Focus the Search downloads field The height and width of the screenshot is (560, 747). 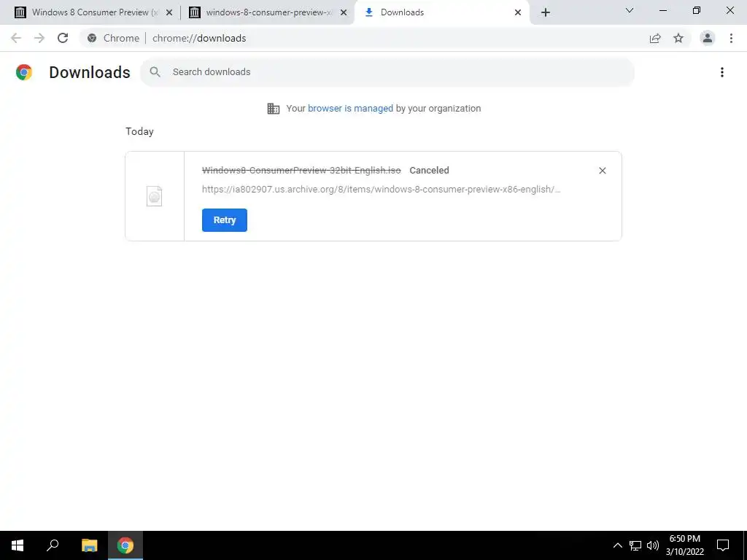(x=387, y=72)
